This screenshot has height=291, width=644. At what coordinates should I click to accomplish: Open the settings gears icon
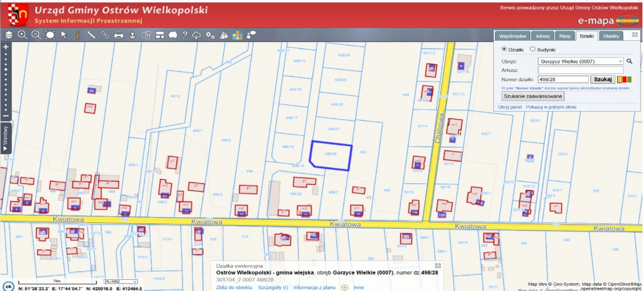pos(210,35)
